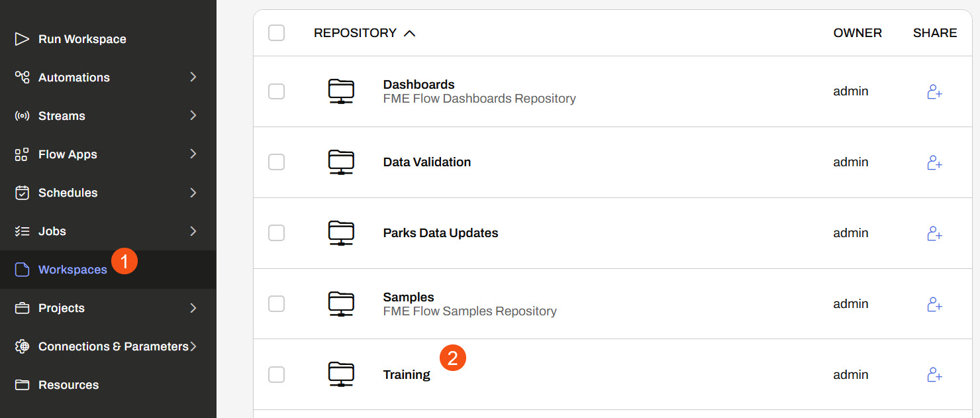Share the Parks Data Updates repository
The width and height of the screenshot is (980, 418).
coord(934,233)
